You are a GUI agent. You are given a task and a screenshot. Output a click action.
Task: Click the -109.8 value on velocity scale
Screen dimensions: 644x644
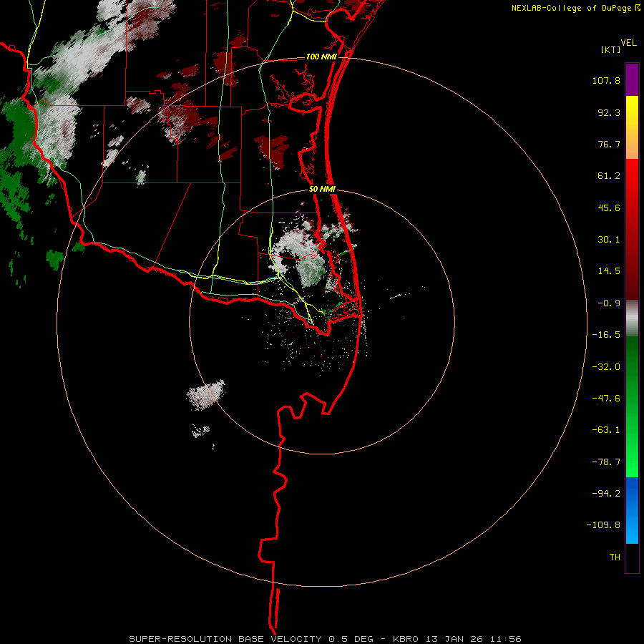(x=603, y=525)
